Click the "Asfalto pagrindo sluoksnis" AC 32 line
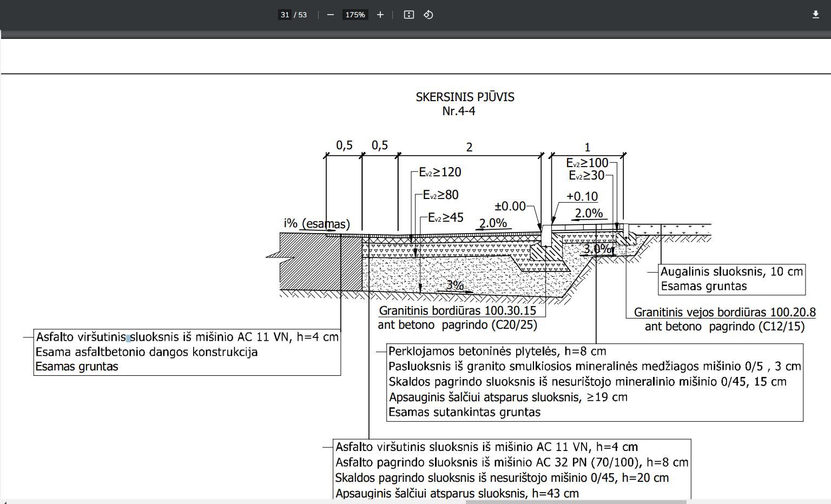 [511, 462]
